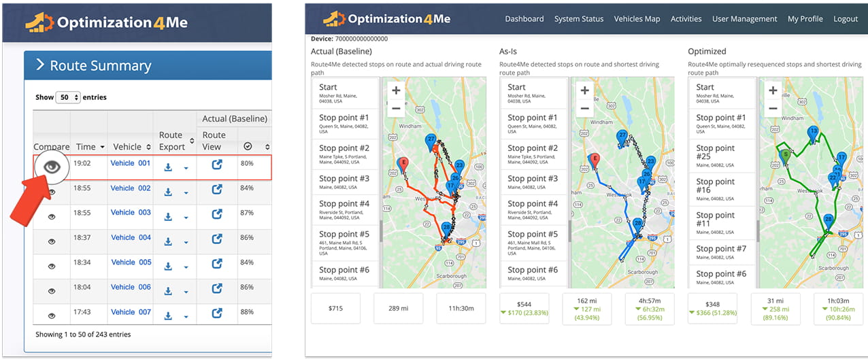Image resolution: width=868 pixels, height=361 pixels.
Task: Expand export options dropdown for Vehicle 001
Action: [x=186, y=169]
